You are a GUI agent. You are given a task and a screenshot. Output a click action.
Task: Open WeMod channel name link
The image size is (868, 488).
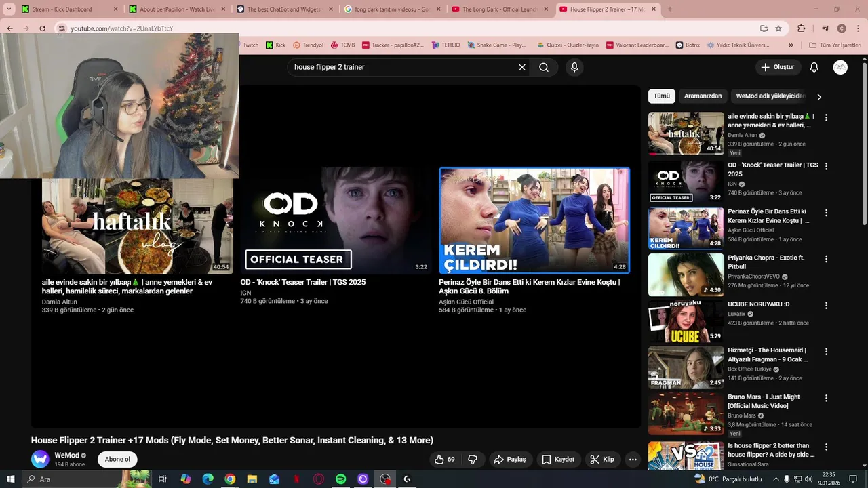tap(66, 455)
